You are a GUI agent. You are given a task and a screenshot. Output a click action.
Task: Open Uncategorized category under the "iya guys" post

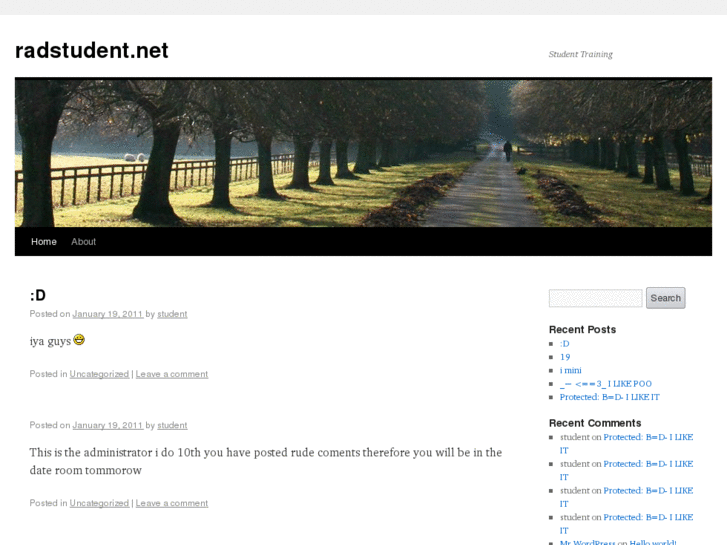coord(99,374)
